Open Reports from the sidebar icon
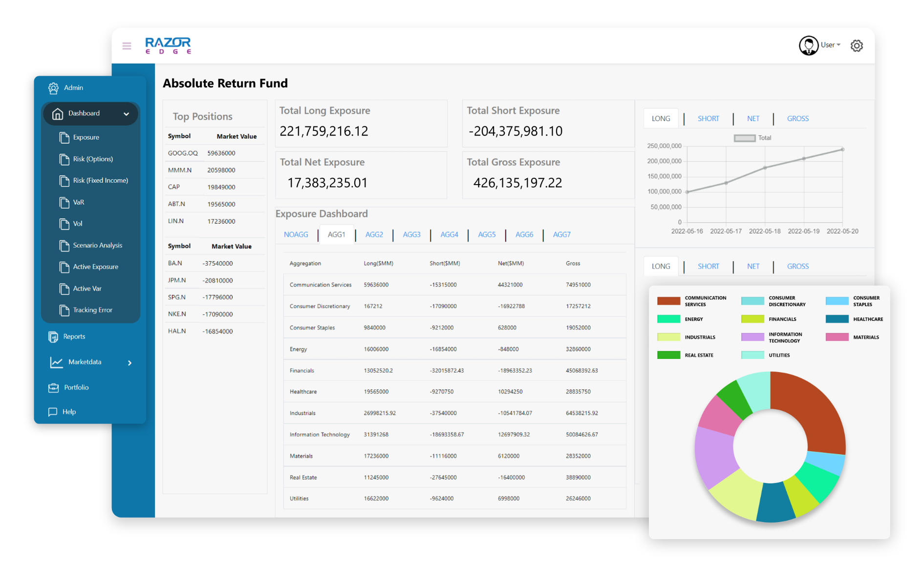Screen dimensions: 924x565 (x=53, y=337)
